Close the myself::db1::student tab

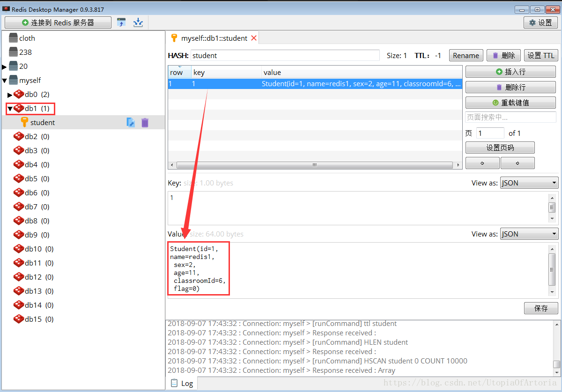[254, 38]
